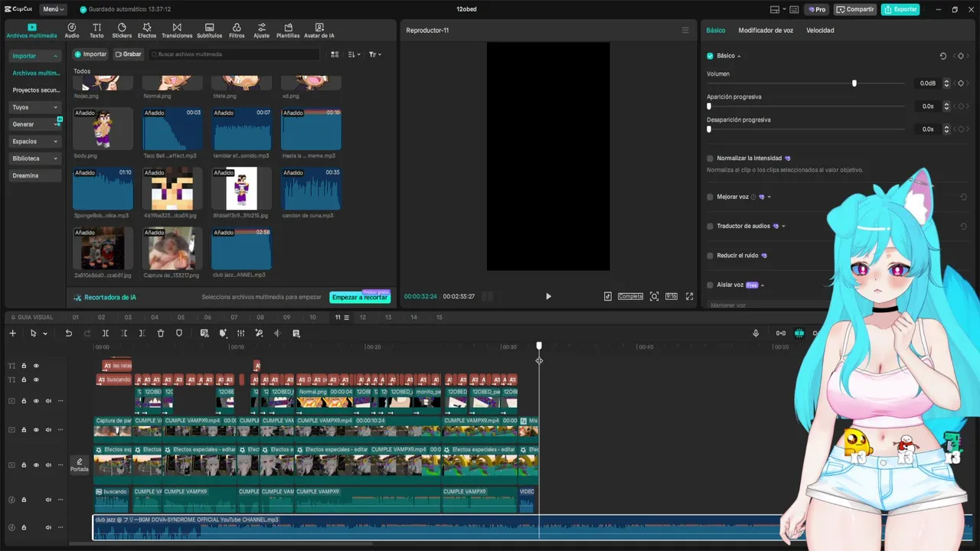Reset the Básico audio settings
This screenshot has height=551, width=980.
(x=942, y=56)
